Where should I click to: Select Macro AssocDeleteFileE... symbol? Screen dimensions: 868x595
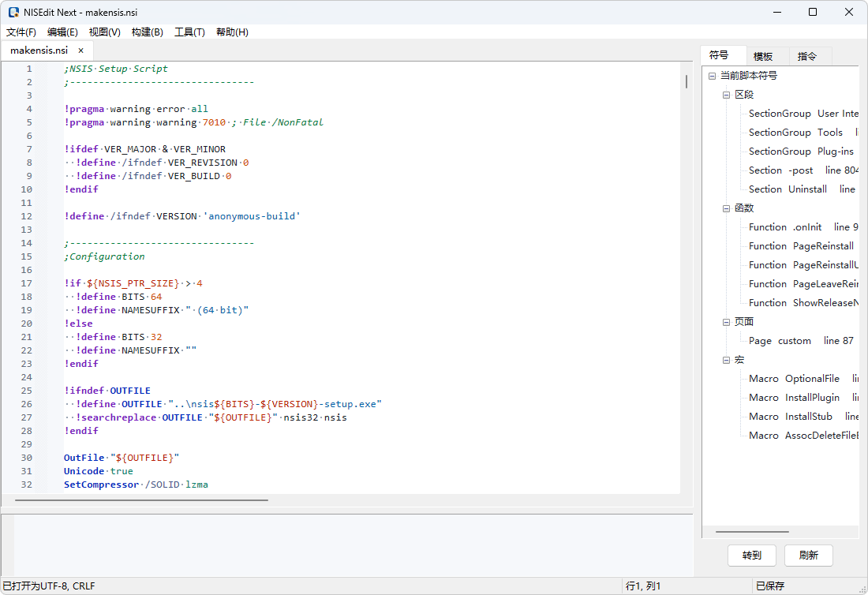point(803,436)
